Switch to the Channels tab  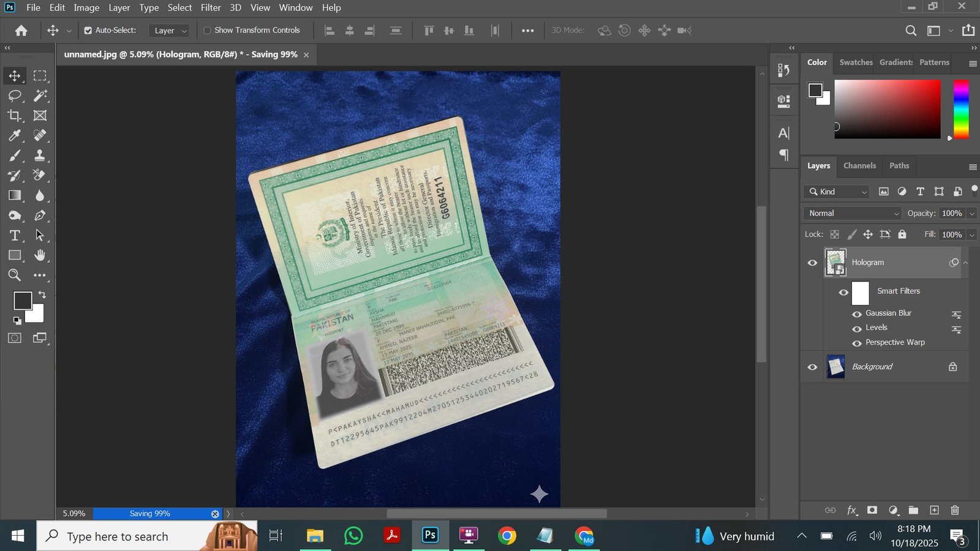click(x=859, y=166)
